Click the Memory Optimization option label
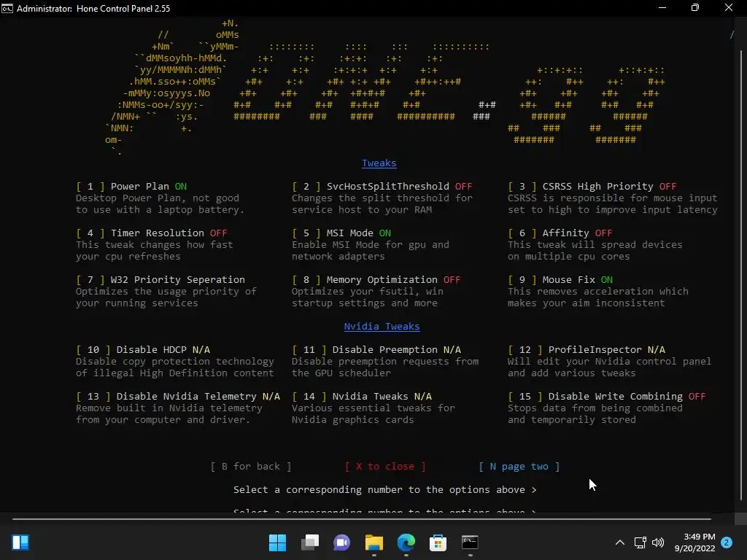 (382, 279)
